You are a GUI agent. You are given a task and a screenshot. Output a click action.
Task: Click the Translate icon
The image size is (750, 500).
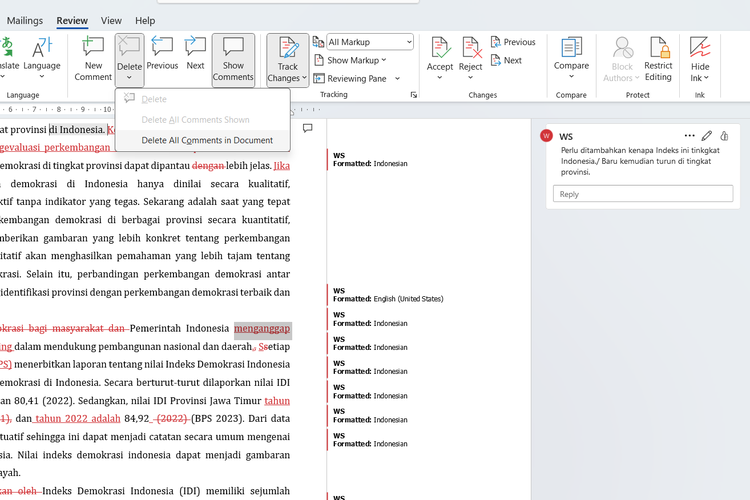pyautogui.click(x=7, y=47)
